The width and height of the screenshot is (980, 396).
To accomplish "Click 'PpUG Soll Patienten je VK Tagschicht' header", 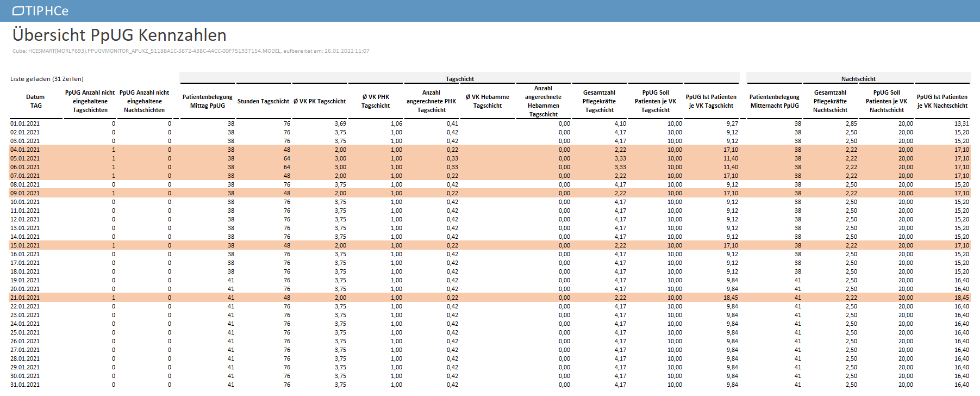I will [656, 101].
